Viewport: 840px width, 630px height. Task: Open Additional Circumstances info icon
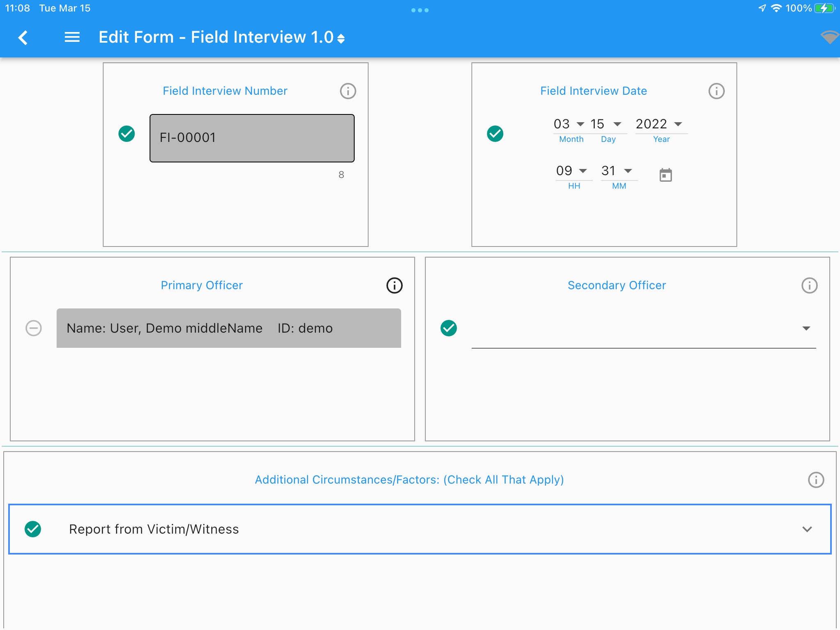pos(815,480)
